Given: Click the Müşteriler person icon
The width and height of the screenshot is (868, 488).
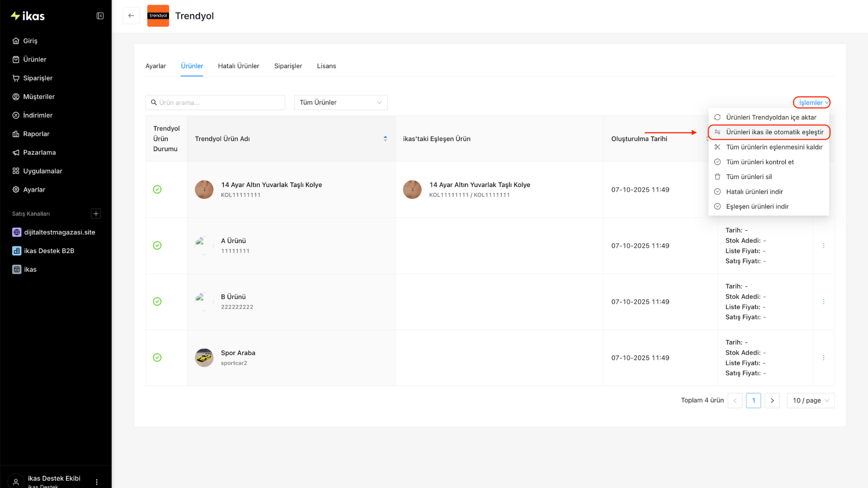Looking at the screenshot, I should (x=16, y=97).
